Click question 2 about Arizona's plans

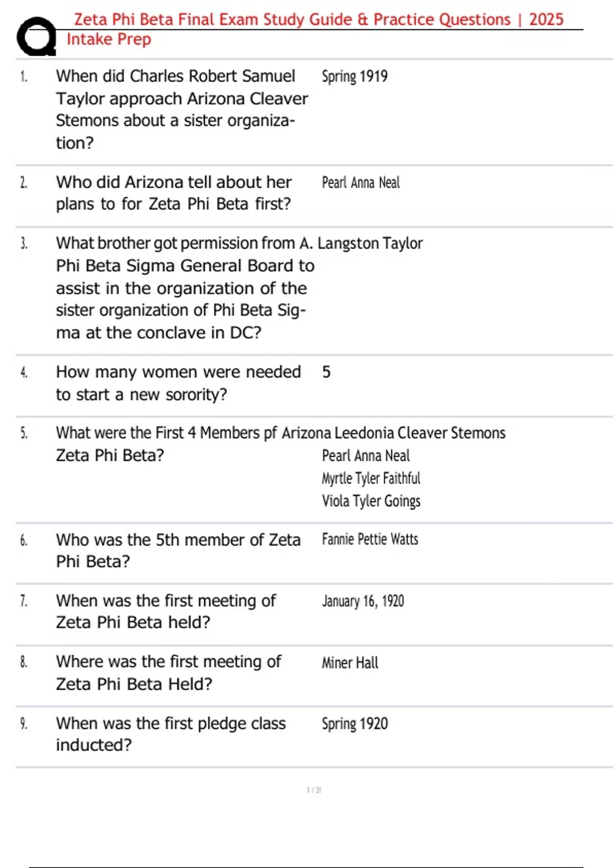click(x=174, y=193)
